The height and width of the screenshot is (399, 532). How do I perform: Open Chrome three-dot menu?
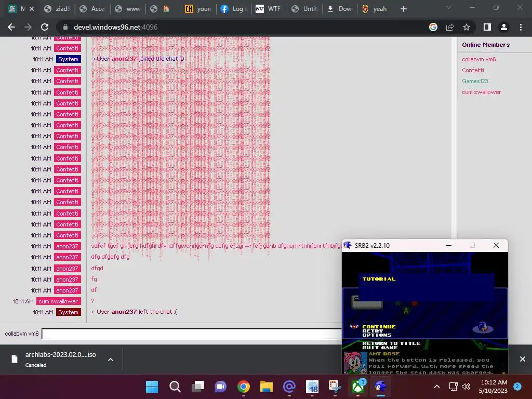[x=521, y=27]
